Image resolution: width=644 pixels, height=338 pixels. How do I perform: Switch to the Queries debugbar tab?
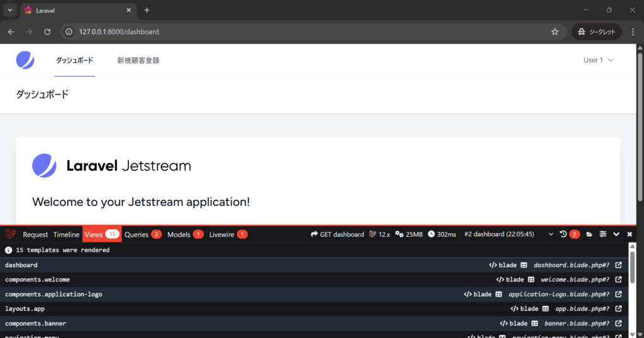pos(143,234)
